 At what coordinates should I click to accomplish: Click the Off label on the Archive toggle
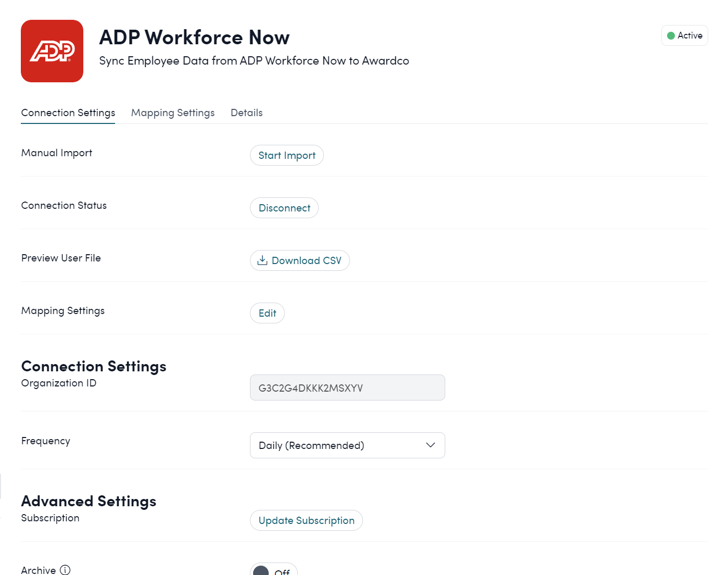point(281,572)
